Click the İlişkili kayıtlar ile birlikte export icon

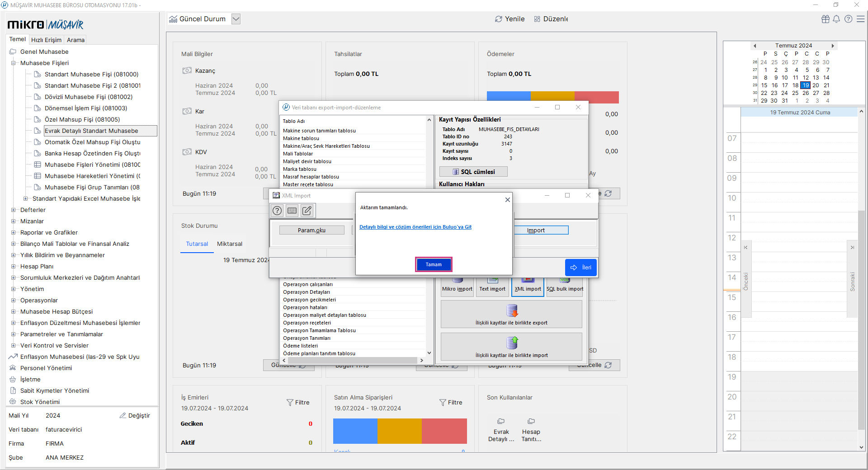512,311
